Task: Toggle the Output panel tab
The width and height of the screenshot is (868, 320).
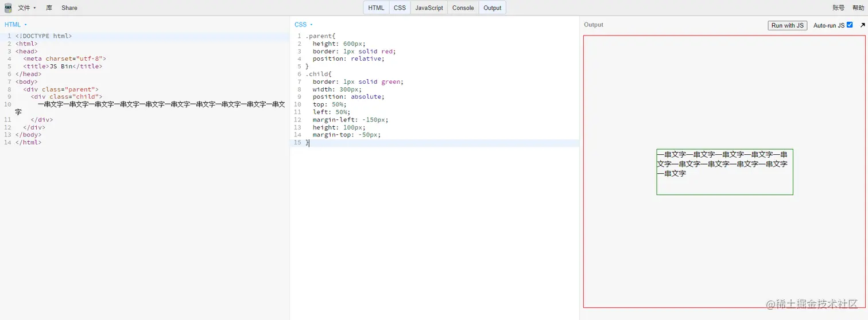Action: [x=493, y=8]
